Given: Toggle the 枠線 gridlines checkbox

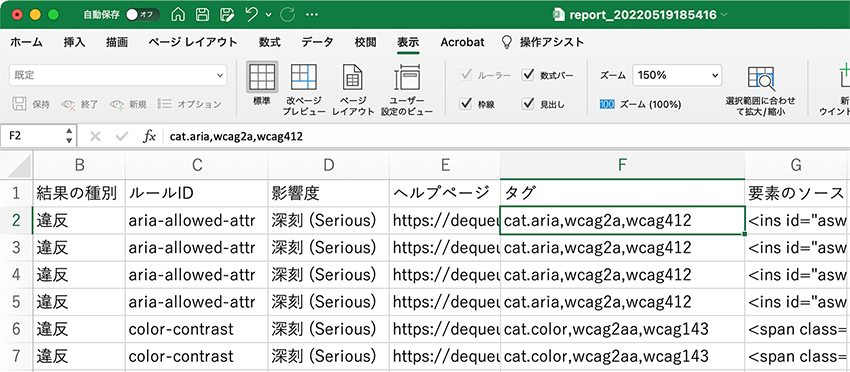Looking at the screenshot, I should 465,104.
